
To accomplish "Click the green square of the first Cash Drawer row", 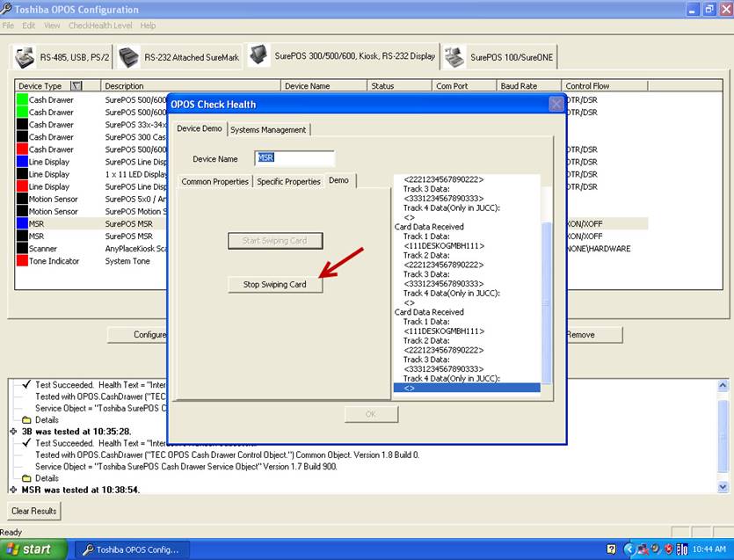I will pos(22,100).
